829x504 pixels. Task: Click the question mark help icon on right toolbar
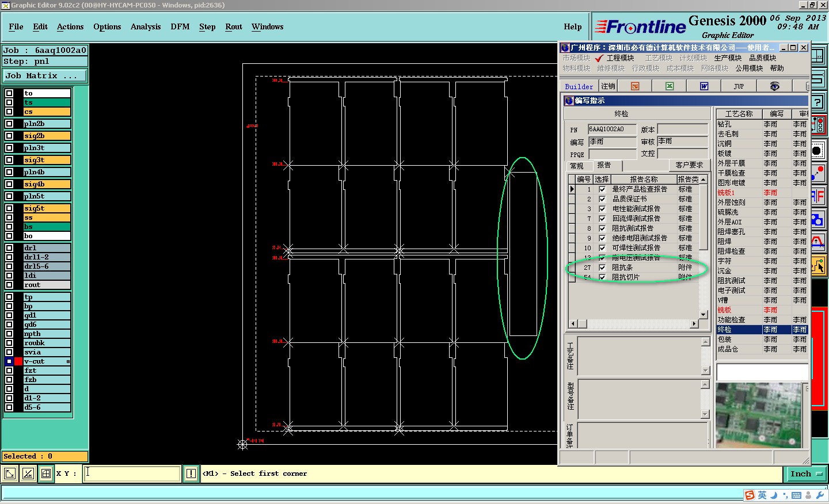pos(817,102)
